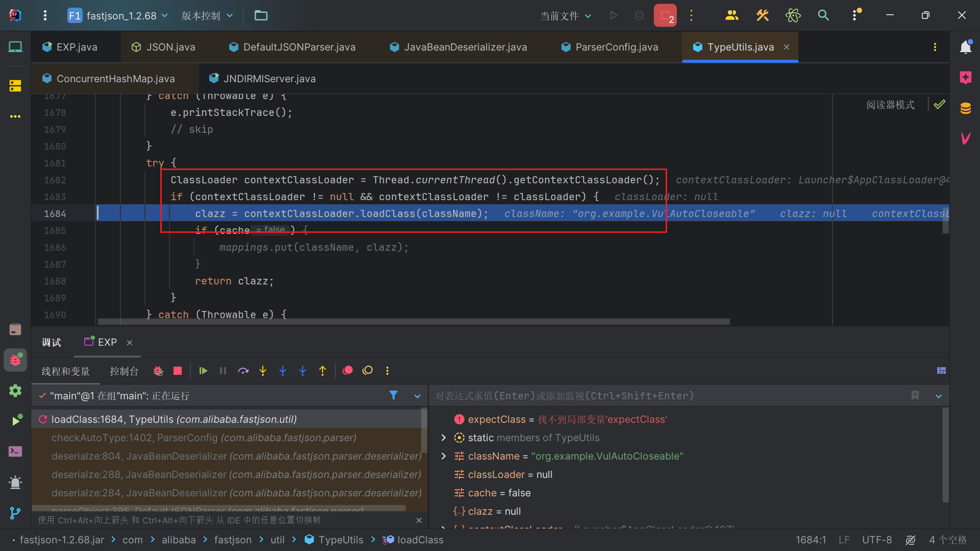Image resolution: width=980 pixels, height=551 pixels.
Task: Toggle debugger layout settings icon
Action: [x=941, y=371]
